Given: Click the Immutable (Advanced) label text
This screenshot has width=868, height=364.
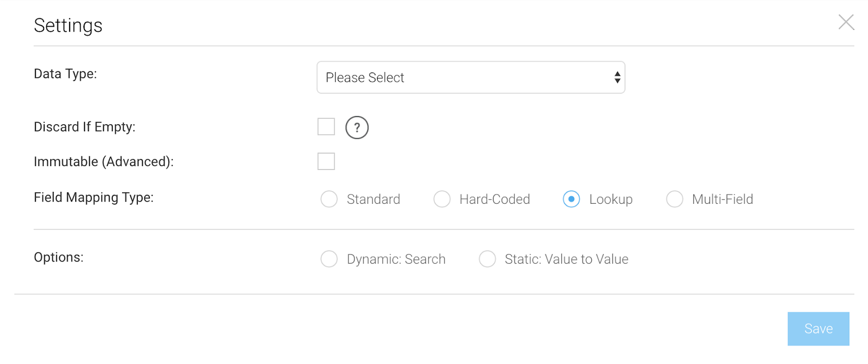Looking at the screenshot, I should click(104, 162).
